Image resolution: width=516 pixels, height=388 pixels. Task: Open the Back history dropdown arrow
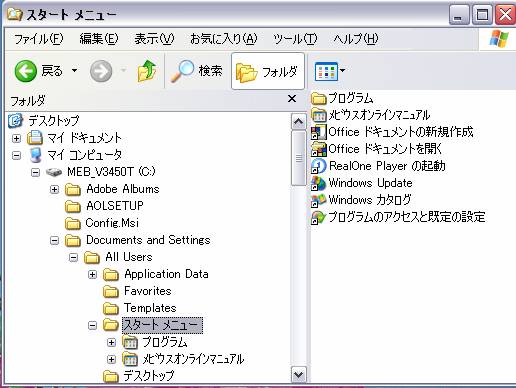click(74, 70)
